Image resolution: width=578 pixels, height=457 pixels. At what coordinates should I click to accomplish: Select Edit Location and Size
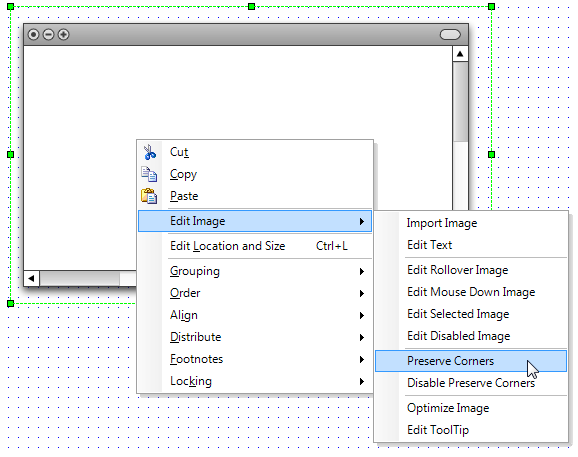pos(255,246)
